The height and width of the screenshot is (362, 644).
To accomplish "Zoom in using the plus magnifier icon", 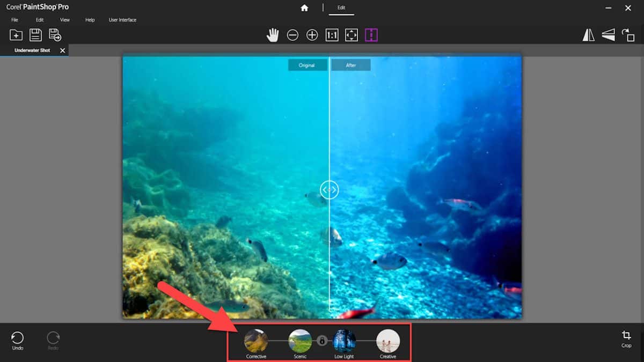I will (312, 34).
